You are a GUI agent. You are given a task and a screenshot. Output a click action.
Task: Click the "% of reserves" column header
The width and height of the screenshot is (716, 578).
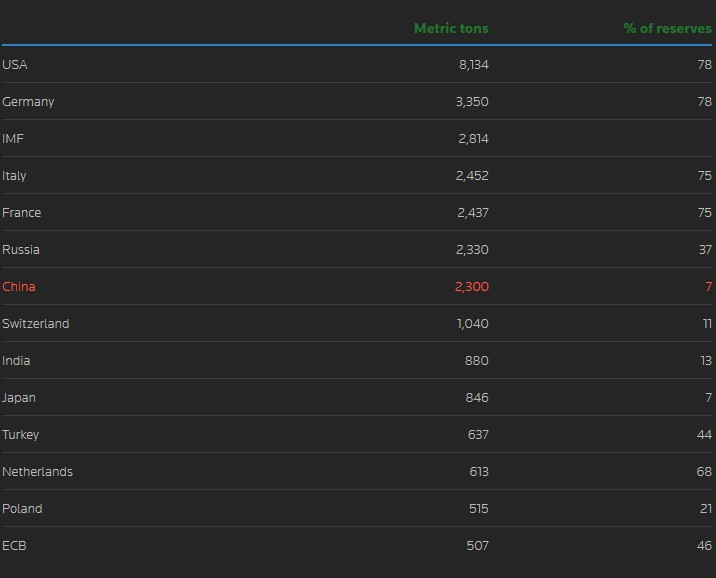pos(667,28)
